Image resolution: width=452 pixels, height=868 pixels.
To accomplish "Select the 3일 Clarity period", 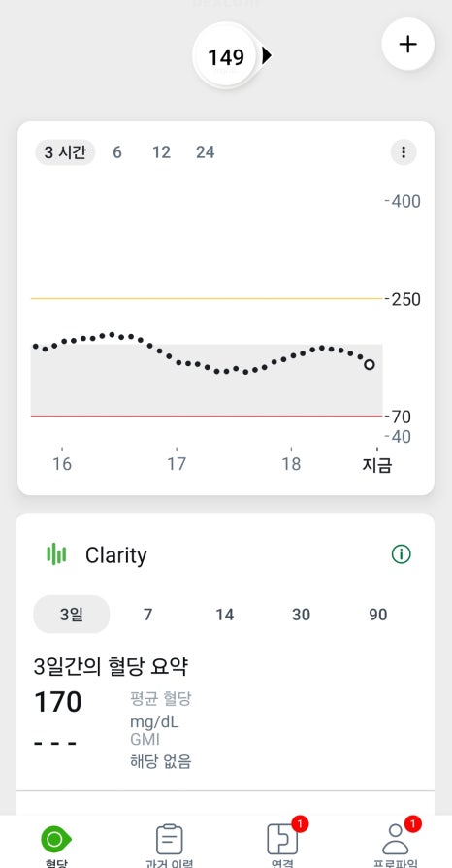I will pos(72,615).
